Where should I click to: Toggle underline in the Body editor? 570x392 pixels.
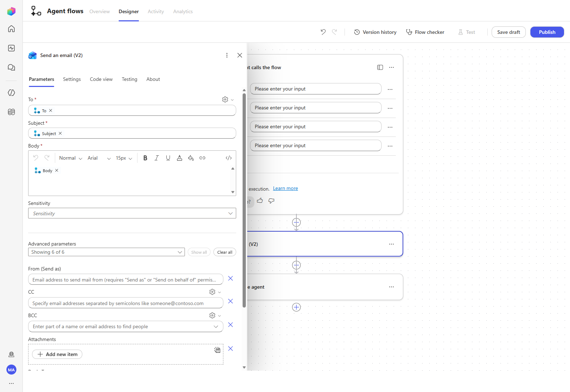click(x=168, y=158)
